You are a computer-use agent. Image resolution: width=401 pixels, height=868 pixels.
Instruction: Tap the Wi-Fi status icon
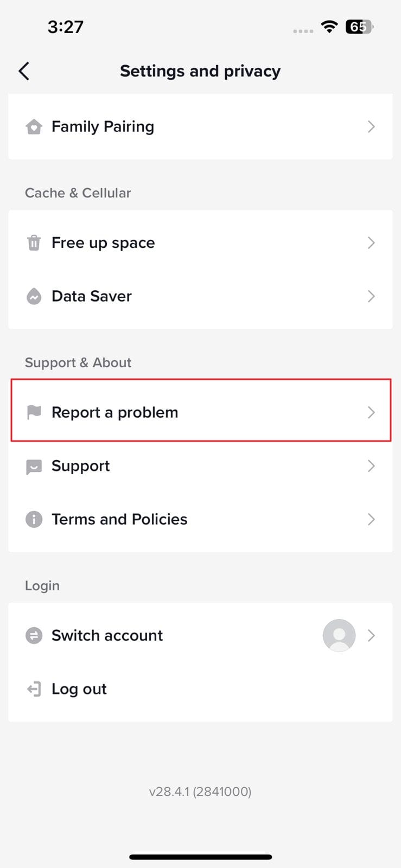pos(329,26)
